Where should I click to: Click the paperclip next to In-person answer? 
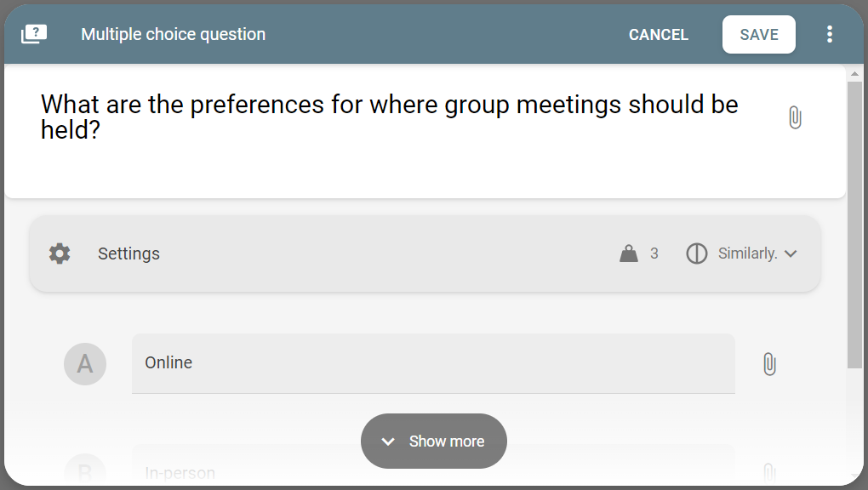pyautogui.click(x=769, y=472)
